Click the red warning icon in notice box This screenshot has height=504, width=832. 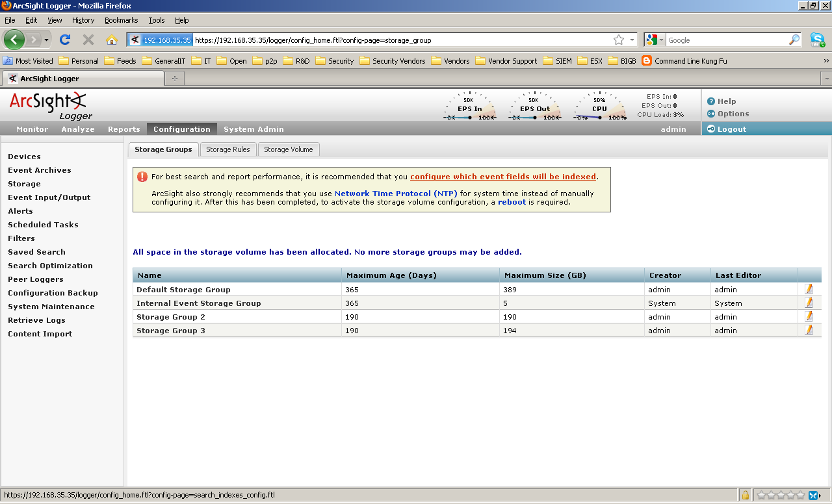[142, 177]
